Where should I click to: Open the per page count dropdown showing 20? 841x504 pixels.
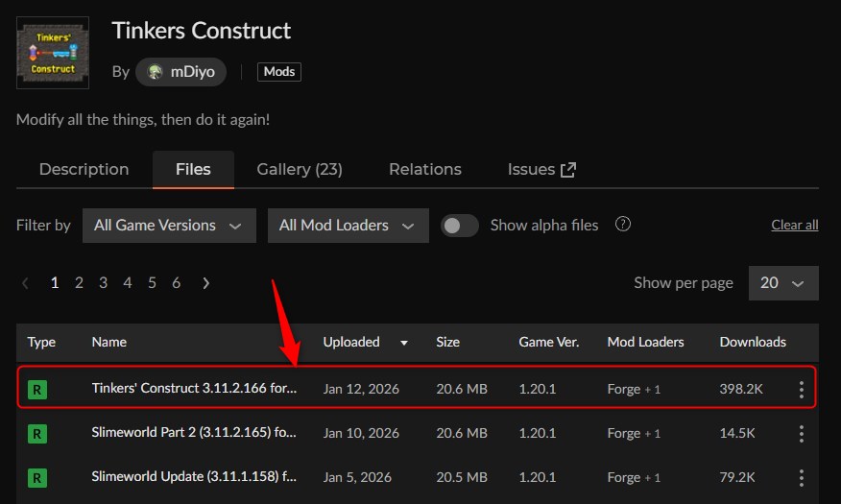pyautogui.click(x=783, y=283)
